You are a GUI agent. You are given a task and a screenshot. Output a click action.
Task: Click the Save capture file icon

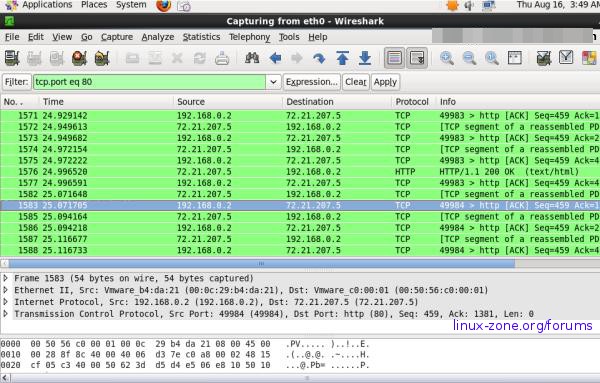[x=155, y=59]
